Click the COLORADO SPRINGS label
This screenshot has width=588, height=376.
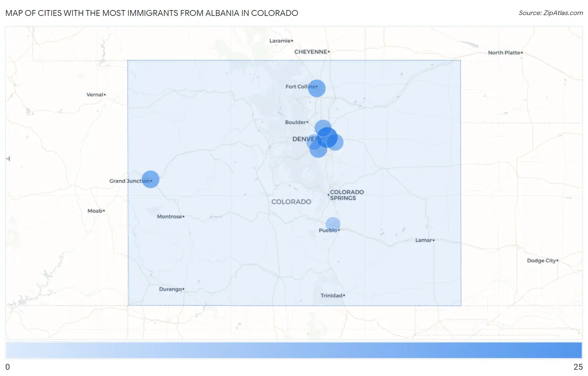[347, 195]
